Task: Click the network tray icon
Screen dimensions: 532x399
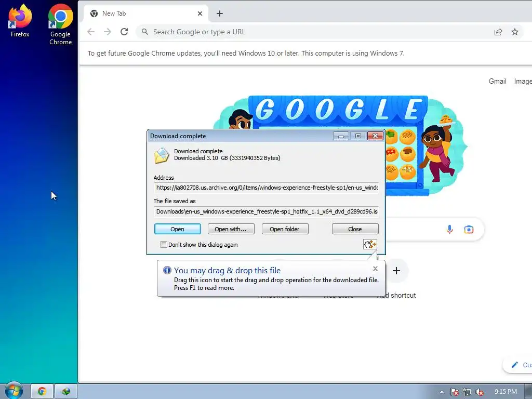Action: (467, 392)
